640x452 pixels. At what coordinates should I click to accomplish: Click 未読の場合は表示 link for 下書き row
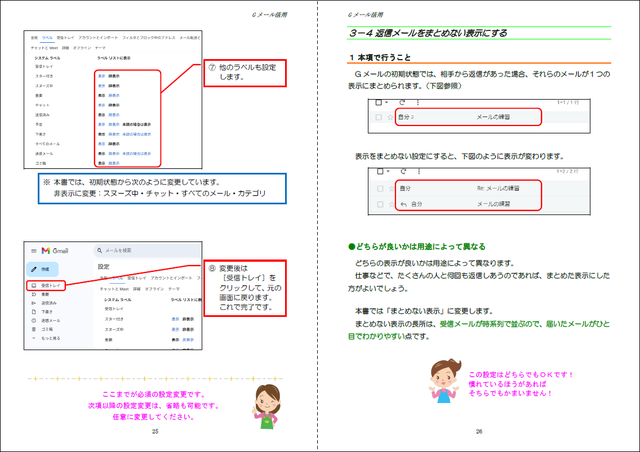[137, 134]
